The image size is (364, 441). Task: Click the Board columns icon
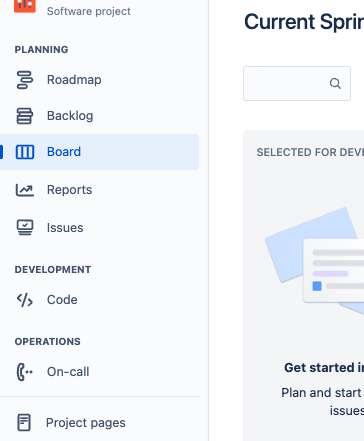pos(25,152)
